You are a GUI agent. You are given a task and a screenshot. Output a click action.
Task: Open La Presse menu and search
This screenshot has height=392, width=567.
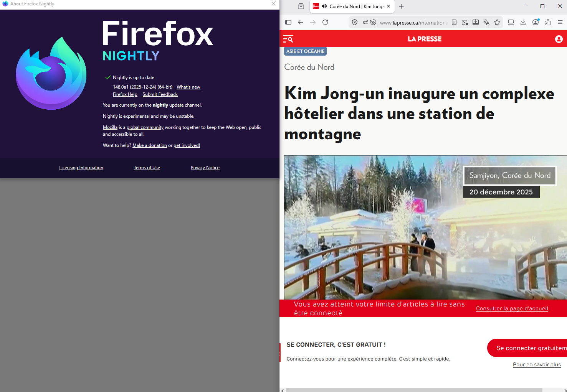click(x=288, y=39)
